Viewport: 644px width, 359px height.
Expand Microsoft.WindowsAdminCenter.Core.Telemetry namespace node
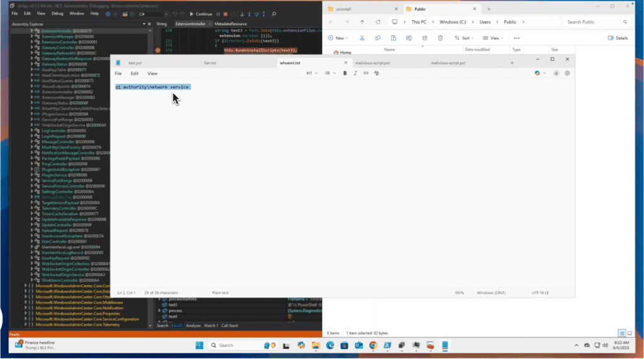point(26,324)
